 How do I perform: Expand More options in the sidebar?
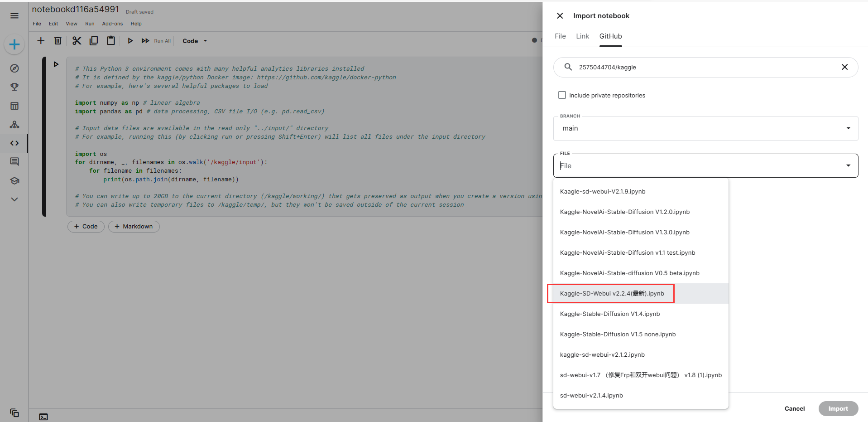[14, 199]
